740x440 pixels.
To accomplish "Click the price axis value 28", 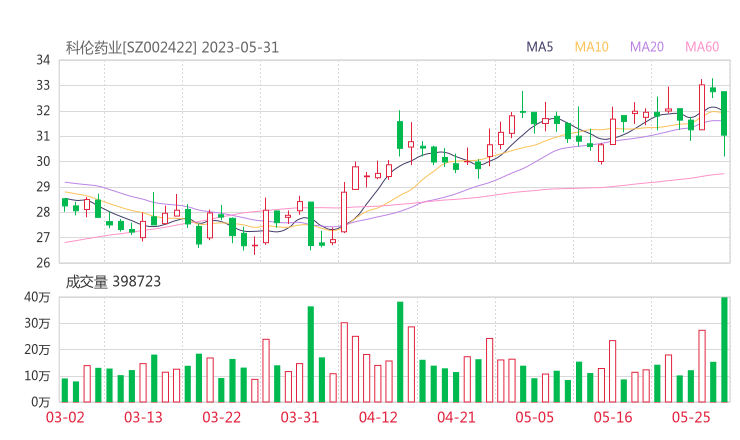I will (43, 212).
